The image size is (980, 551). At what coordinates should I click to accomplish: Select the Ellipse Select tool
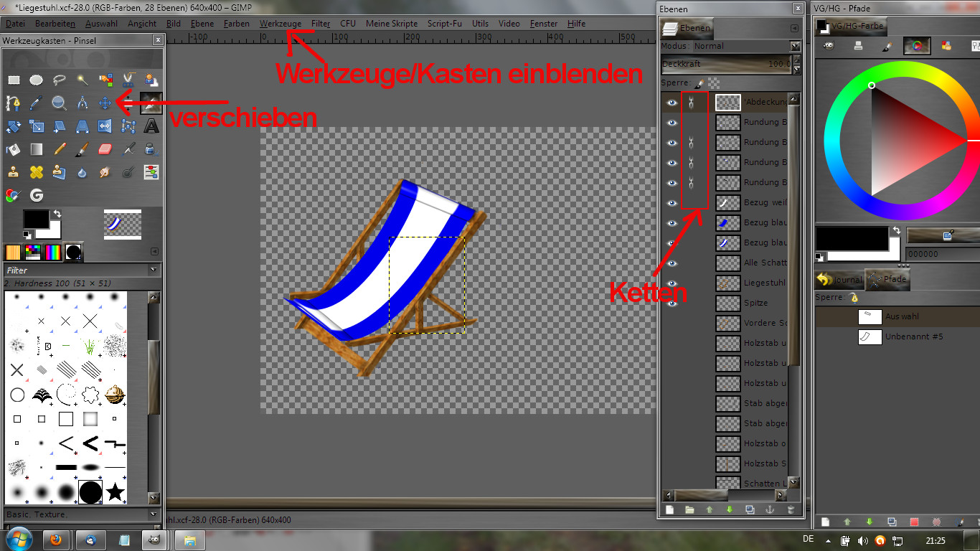tap(37, 80)
